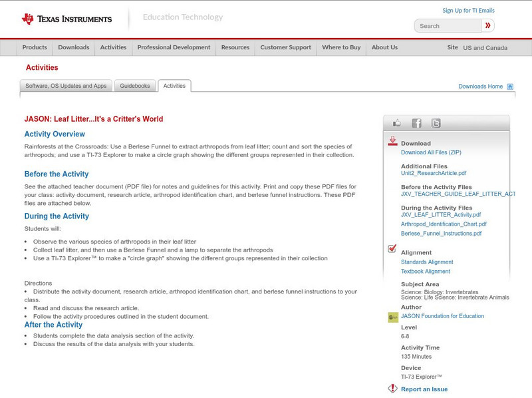This screenshot has width=532, height=398.
Task: Open the Downloads menu
Action: [74, 47]
